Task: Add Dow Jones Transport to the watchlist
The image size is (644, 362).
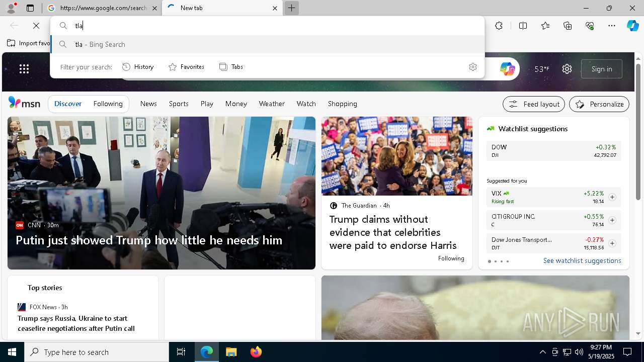Action: [612, 243]
